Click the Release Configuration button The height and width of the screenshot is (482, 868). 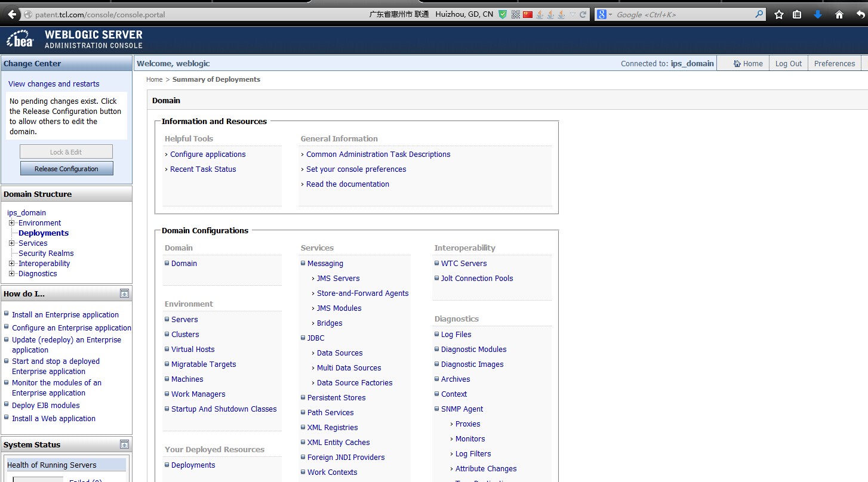(x=66, y=169)
